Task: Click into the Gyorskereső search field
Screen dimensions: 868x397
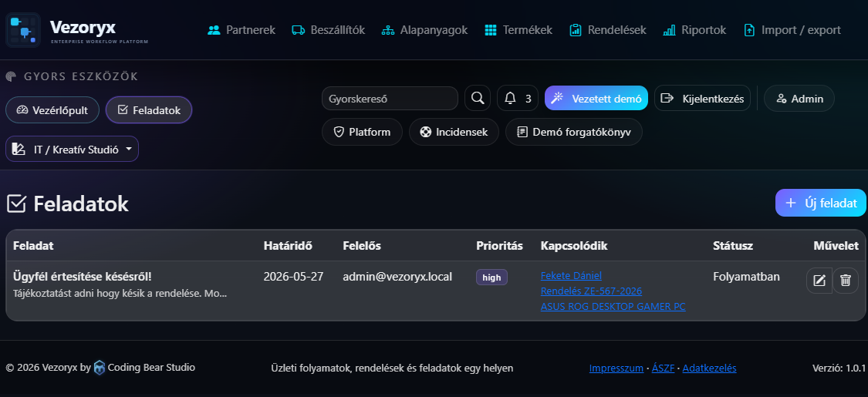Action: (x=390, y=99)
